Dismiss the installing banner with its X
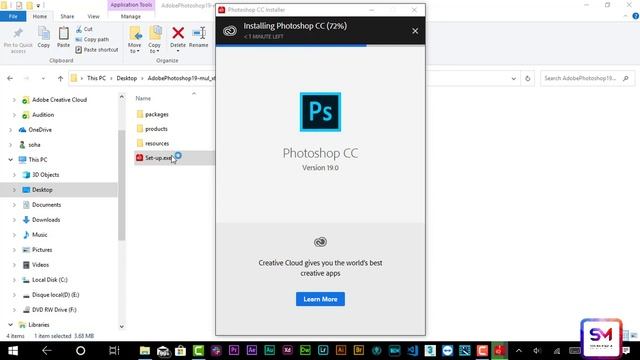This screenshot has height=360, width=640. click(x=415, y=31)
